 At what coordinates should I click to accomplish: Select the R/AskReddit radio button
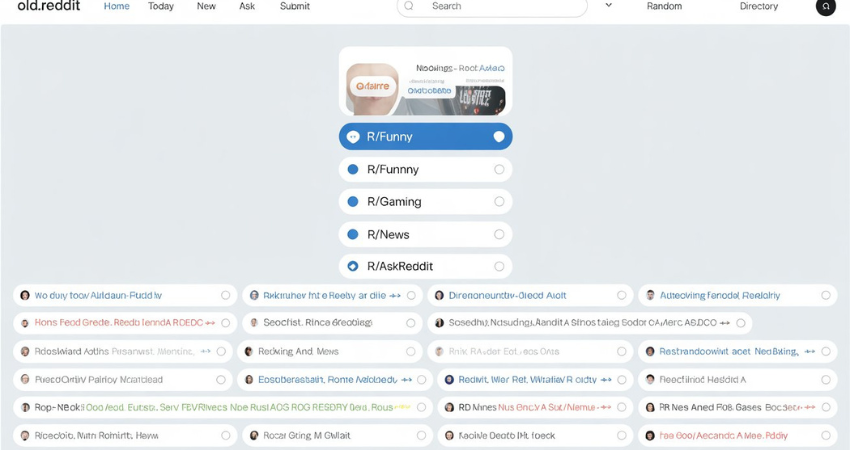(499, 266)
